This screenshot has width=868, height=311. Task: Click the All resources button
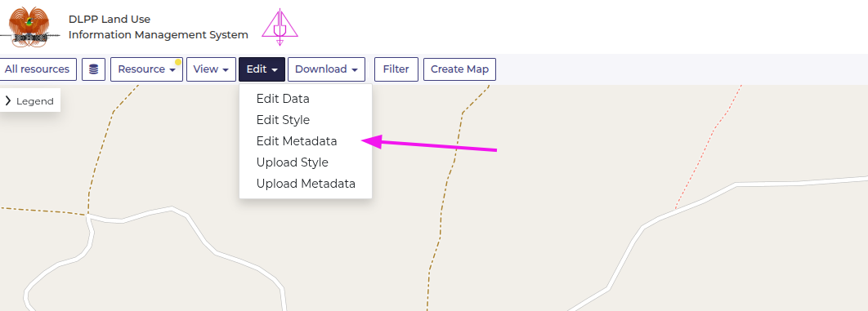[x=37, y=69]
